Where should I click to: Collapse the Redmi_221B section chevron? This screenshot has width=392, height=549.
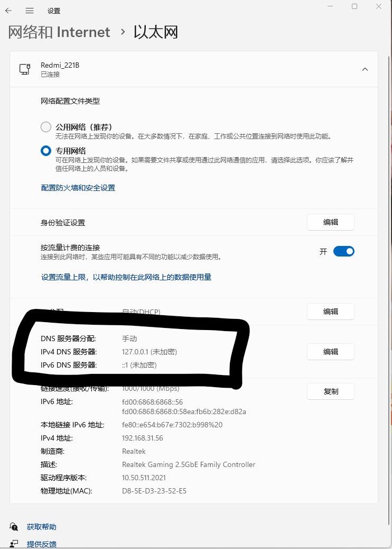[365, 69]
